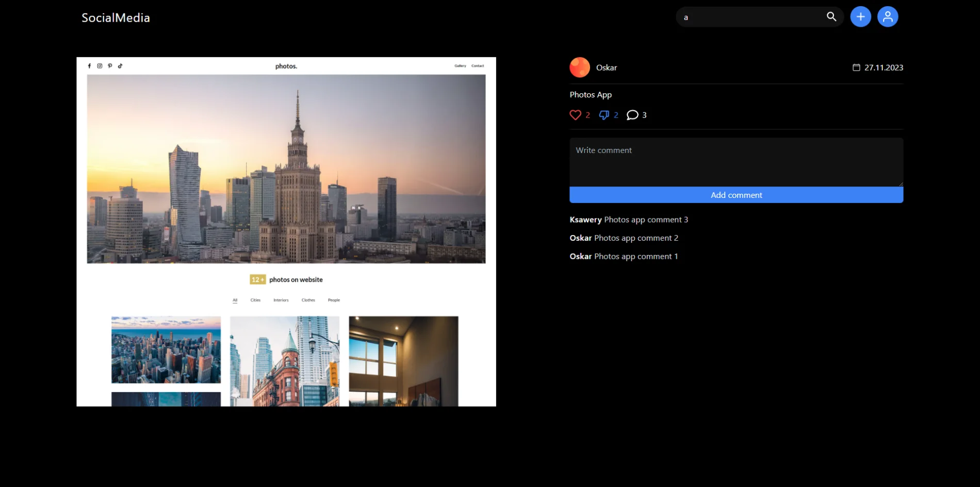980x487 pixels.
Task: Submit with the Add comment button
Action: click(x=736, y=195)
